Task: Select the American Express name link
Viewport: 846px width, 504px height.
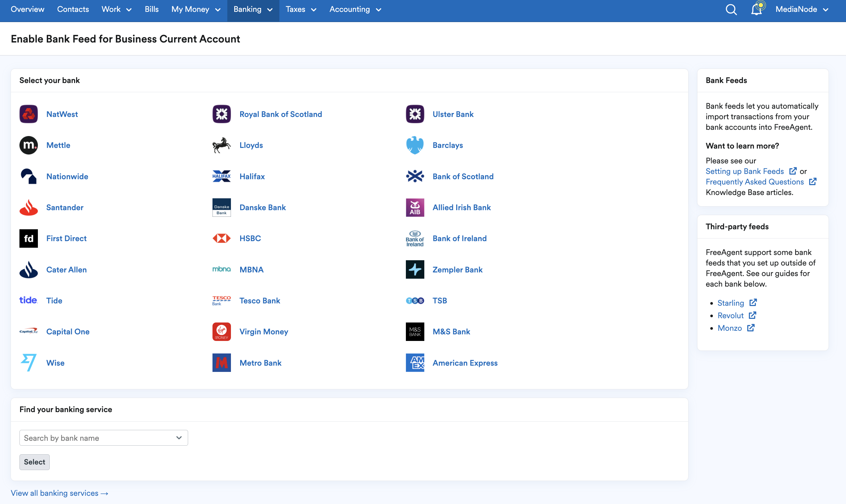Action: click(465, 363)
